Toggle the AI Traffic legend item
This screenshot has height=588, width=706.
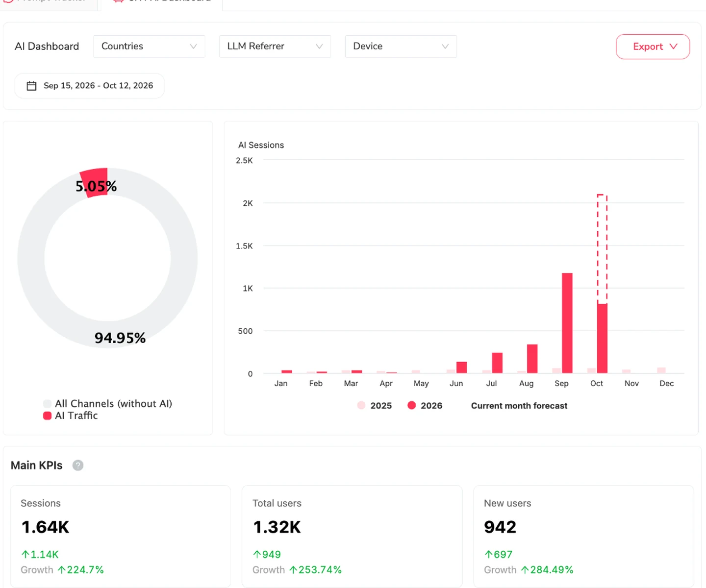pyautogui.click(x=71, y=416)
